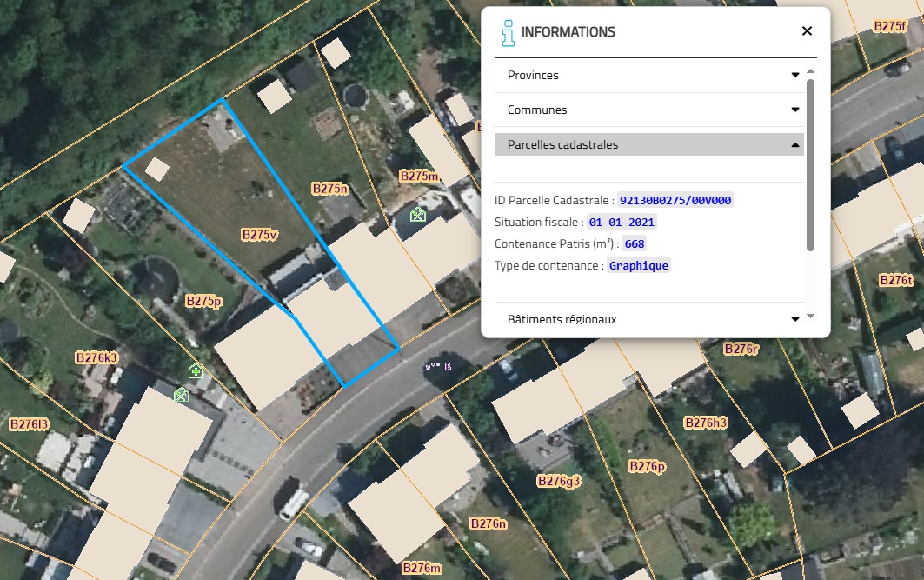Click the scrollbar down arrow in panel
This screenshot has height=580, width=924.
(810, 317)
